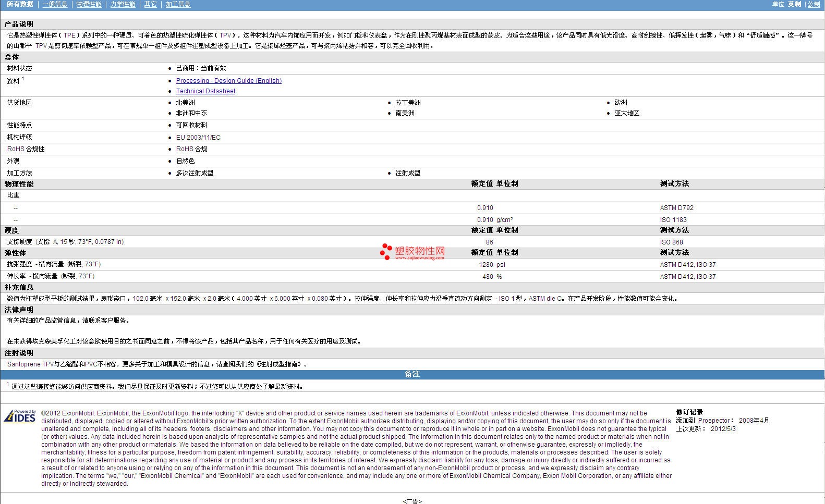Select the g/cm³ unit
The image size is (825, 504).
(x=505, y=220)
